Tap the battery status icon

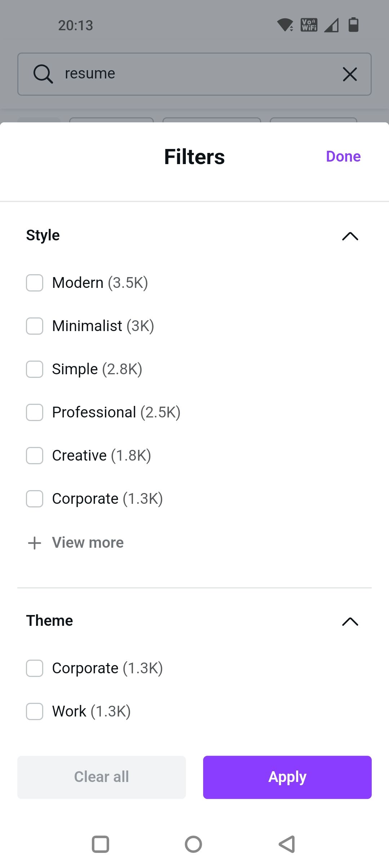pyautogui.click(x=353, y=25)
